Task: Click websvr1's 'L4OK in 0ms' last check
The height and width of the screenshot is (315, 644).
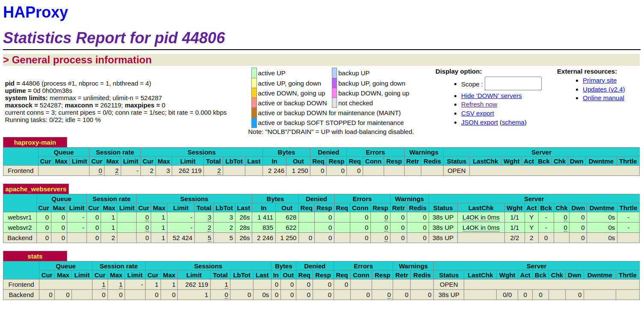Action: click(x=481, y=217)
